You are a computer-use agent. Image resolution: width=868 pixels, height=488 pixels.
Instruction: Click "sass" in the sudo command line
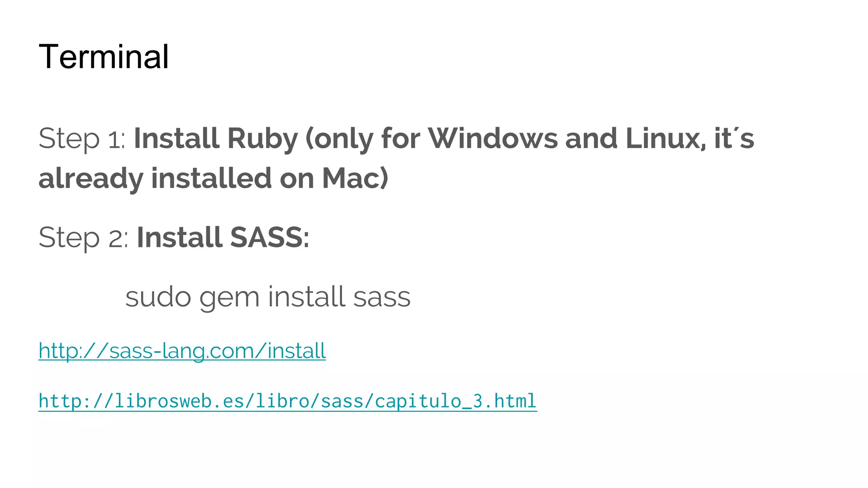coord(382,297)
